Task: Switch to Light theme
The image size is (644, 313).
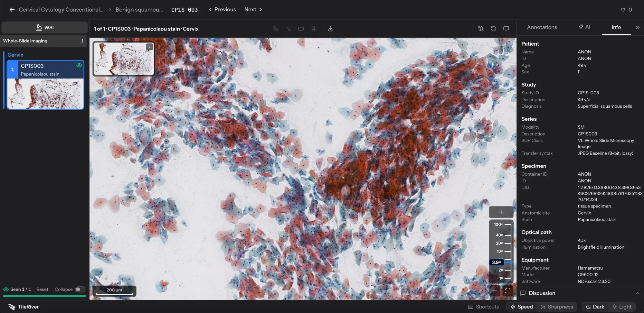Action: pos(622,307)
